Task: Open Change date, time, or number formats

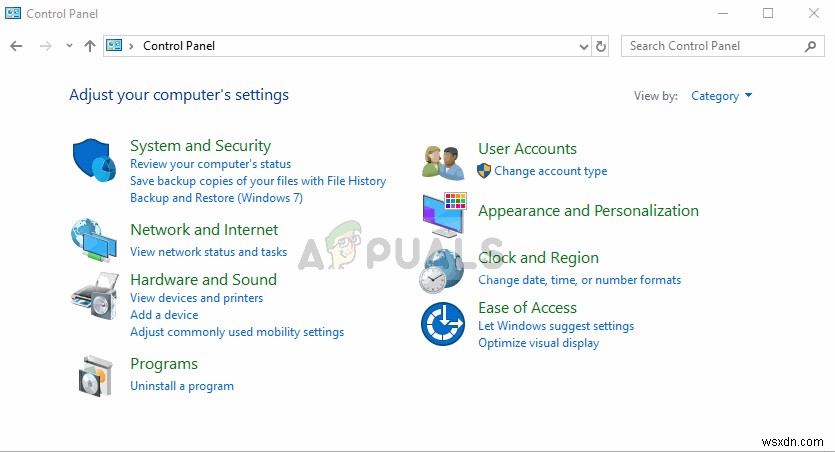Action: click(579, 280)
